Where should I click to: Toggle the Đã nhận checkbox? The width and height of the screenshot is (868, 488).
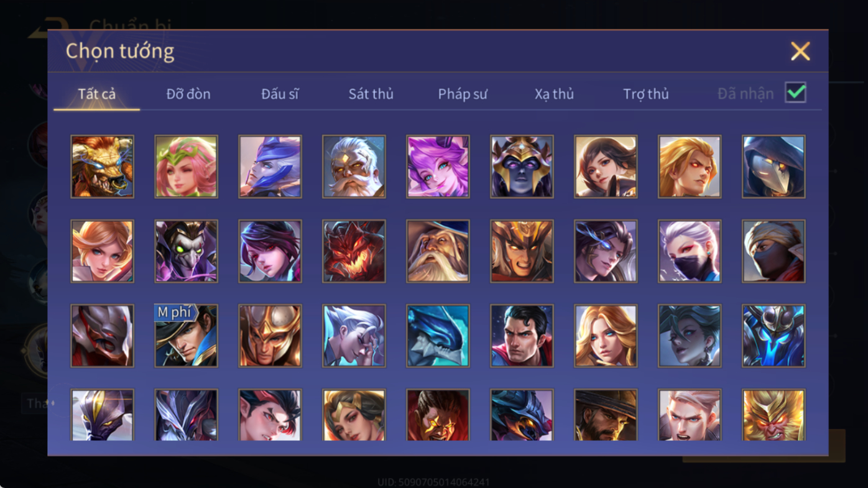coord(795,93)
